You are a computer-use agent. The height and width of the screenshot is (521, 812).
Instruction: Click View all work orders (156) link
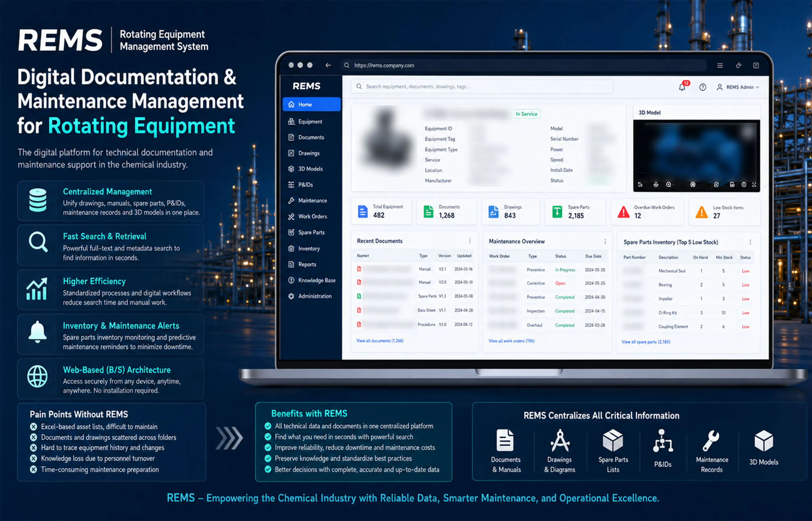click(x=511, y=341)
